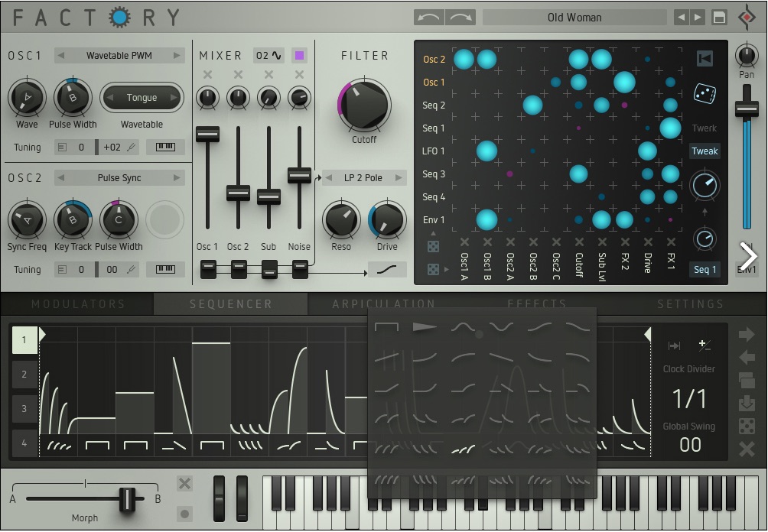This screenshot has width=768, height=532.
Task: Enable Tweak mode in the modulation matrix
Action: coord(705,151)
